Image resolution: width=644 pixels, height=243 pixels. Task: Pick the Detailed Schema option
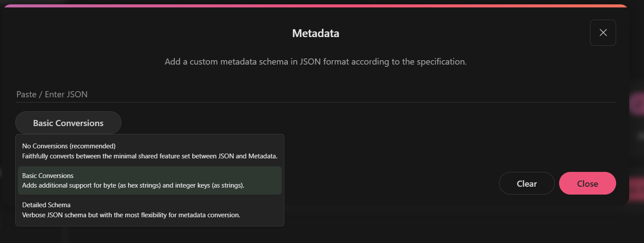[x=46, y=205]
